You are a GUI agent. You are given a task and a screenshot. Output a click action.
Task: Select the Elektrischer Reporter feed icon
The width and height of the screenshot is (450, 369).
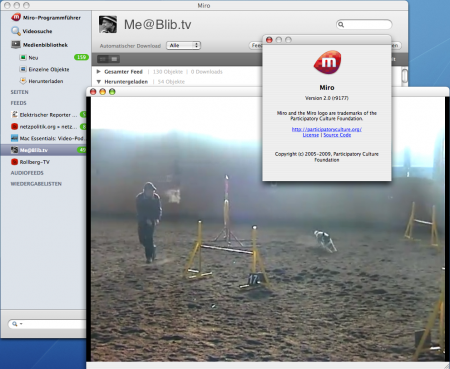pos(14,115)
